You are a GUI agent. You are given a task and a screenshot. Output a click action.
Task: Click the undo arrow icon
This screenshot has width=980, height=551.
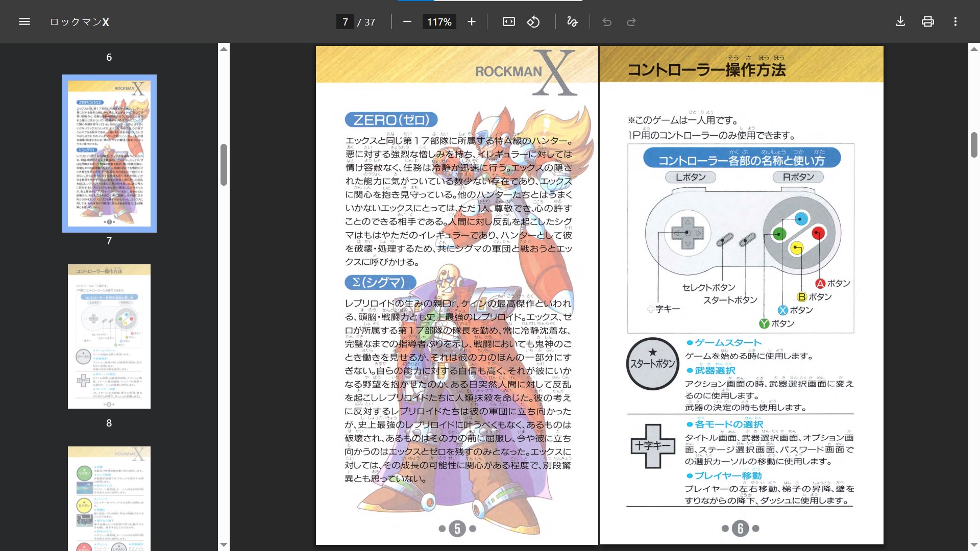coord(607,22)
